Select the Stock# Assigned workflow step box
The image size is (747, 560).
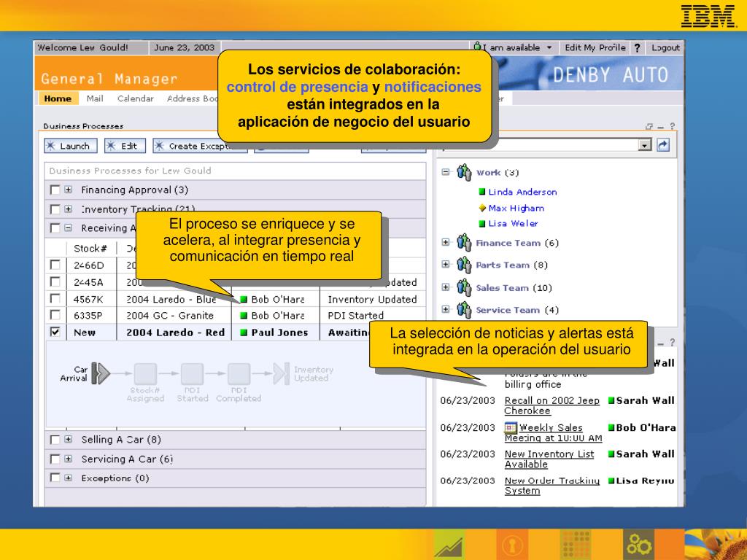[145, 374]
